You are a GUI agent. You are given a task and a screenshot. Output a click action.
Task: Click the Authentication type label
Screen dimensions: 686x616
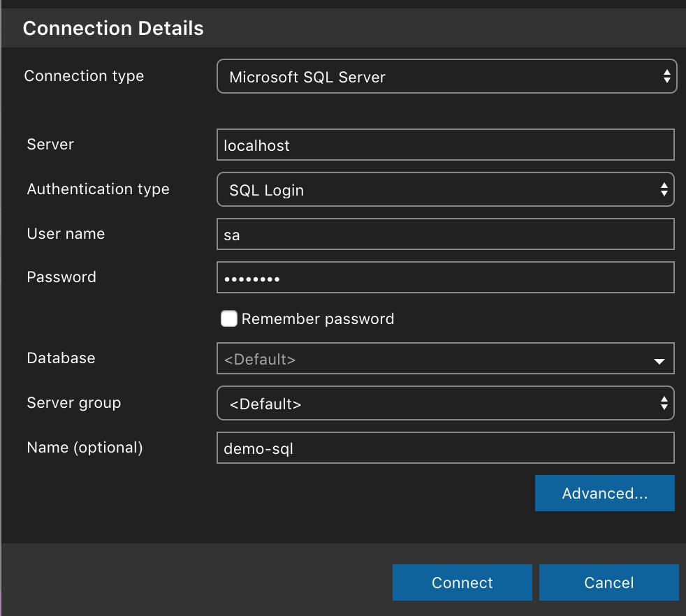coord(98,189)
